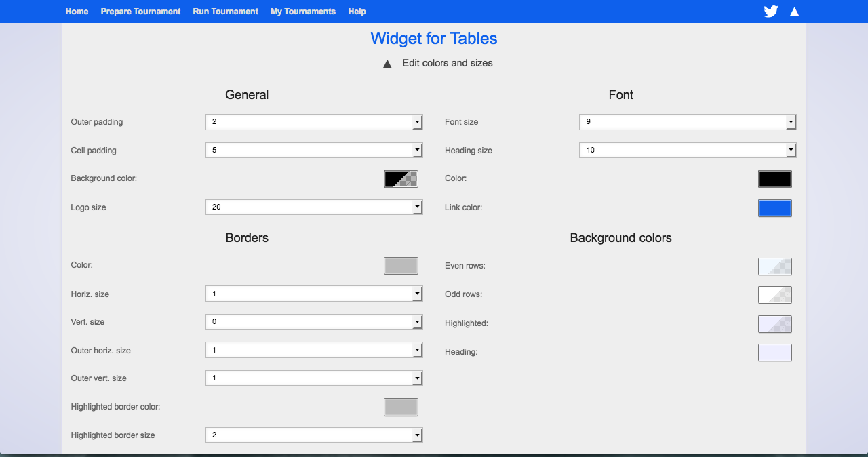Click the white triangle icon in navbar
The height and width of the screenshot is (457, 868).
pyautogui.click(x=794, y=12)
